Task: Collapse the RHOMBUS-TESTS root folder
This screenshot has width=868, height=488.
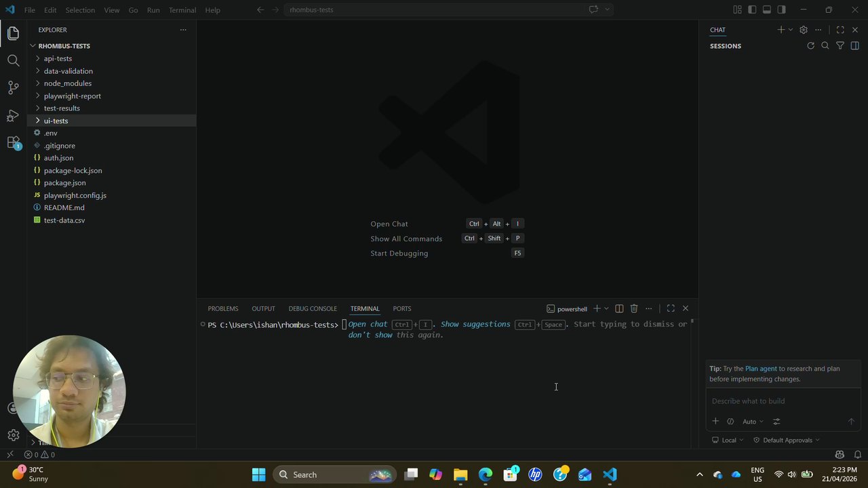Action: [111, 46]
